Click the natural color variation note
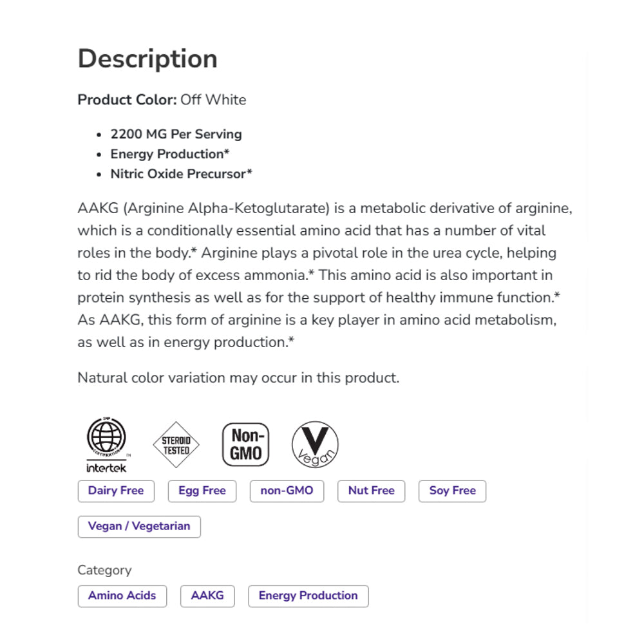The image size is (644, 644). point(238,377)
